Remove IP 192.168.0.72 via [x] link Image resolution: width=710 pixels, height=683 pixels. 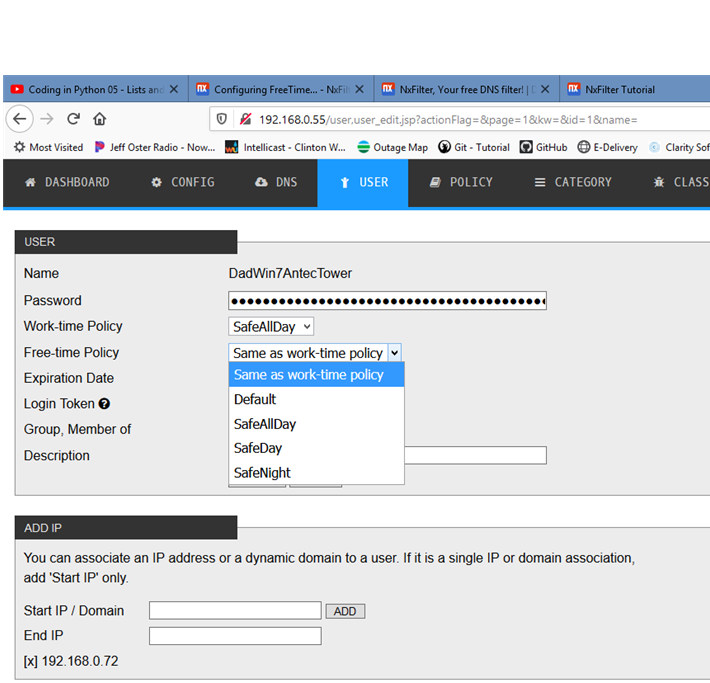pyautogui.click(x=31, y=661)
